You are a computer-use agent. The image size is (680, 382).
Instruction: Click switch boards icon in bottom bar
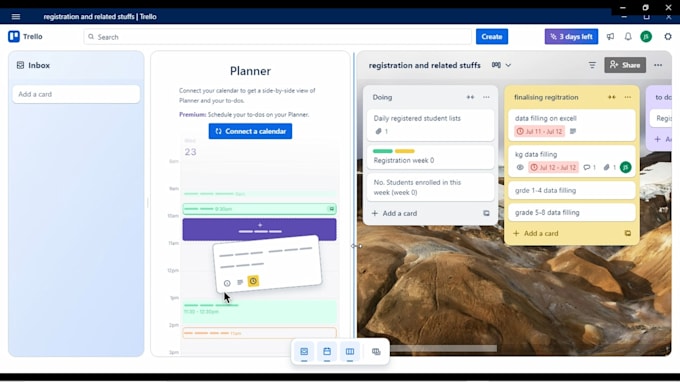coord(376,352)
